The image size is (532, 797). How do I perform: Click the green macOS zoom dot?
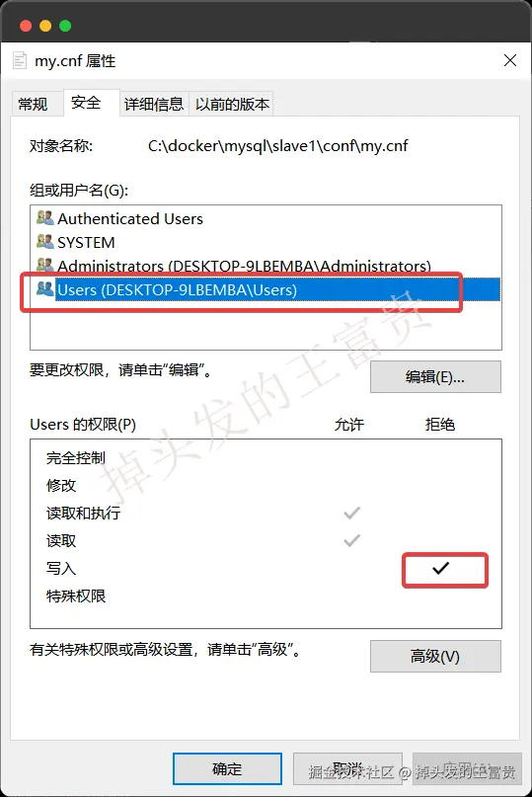[65, 26]
